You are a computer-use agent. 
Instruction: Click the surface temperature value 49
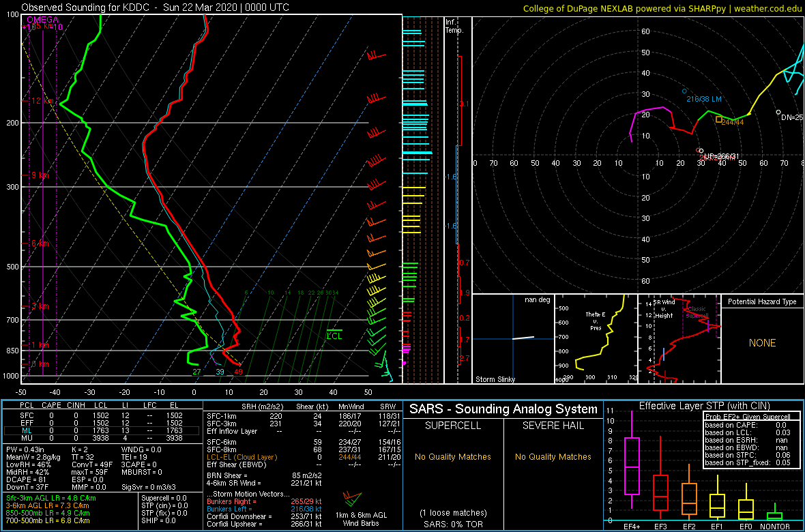(x=237, y=372)
